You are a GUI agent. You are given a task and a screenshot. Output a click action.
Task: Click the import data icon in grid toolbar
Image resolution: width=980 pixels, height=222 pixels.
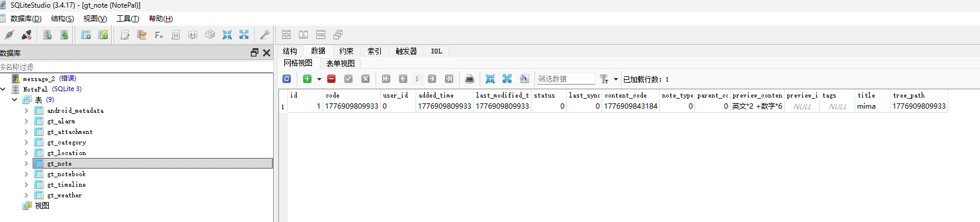click(490, 79)
